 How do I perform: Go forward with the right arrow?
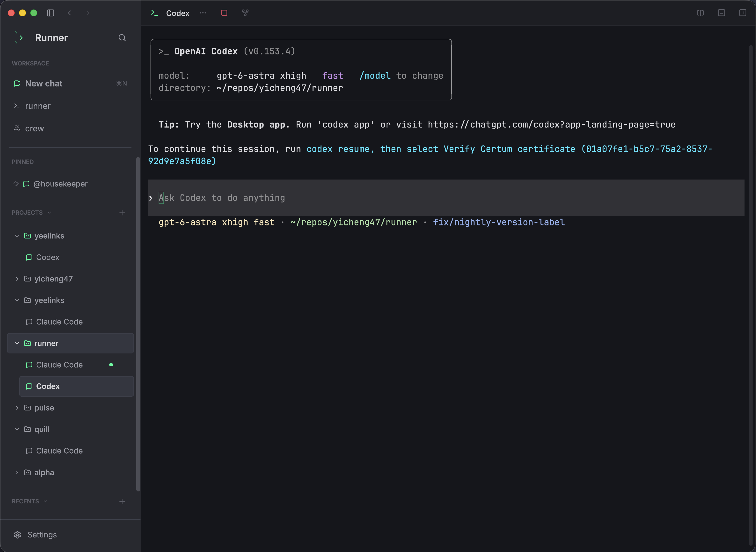click(x=88, y=13)
